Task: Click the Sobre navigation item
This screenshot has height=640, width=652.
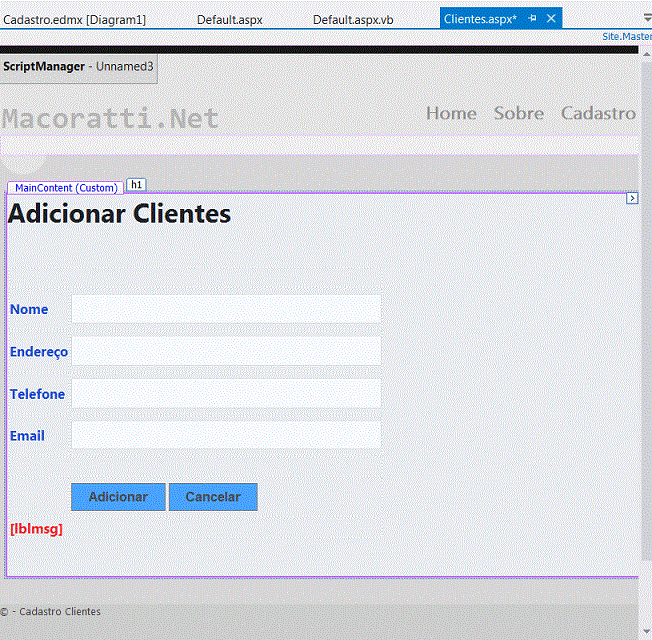Action: click(x=518, y=113)
